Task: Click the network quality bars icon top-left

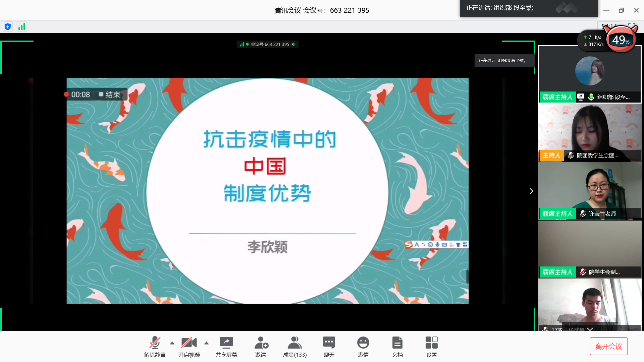Action: (21, 26)
